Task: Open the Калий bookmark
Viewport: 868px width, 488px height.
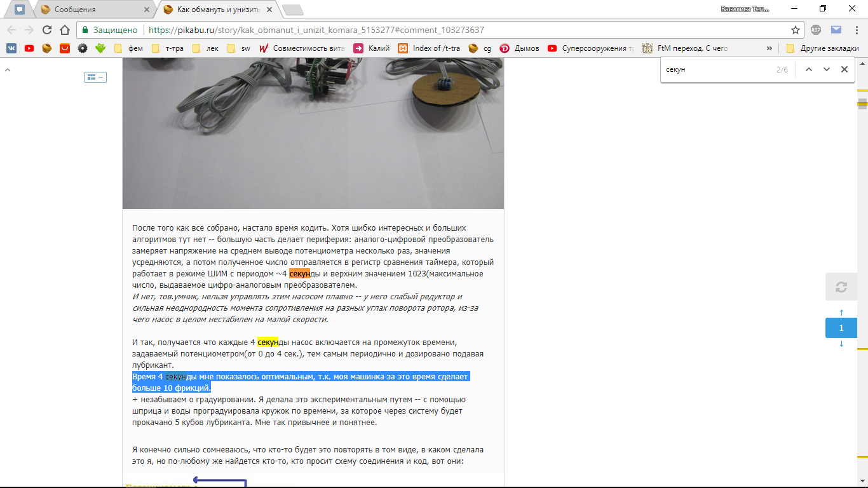Action: (372, 48)
